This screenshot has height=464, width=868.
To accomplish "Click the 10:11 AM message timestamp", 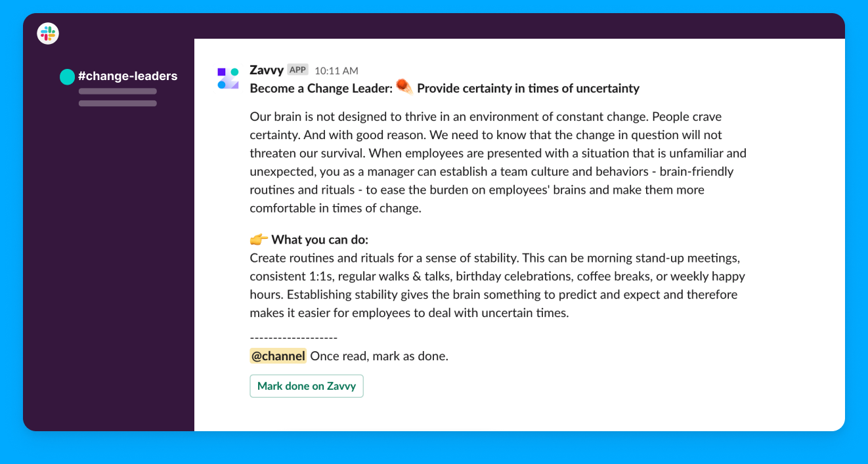I will click(x=336, y=71).
